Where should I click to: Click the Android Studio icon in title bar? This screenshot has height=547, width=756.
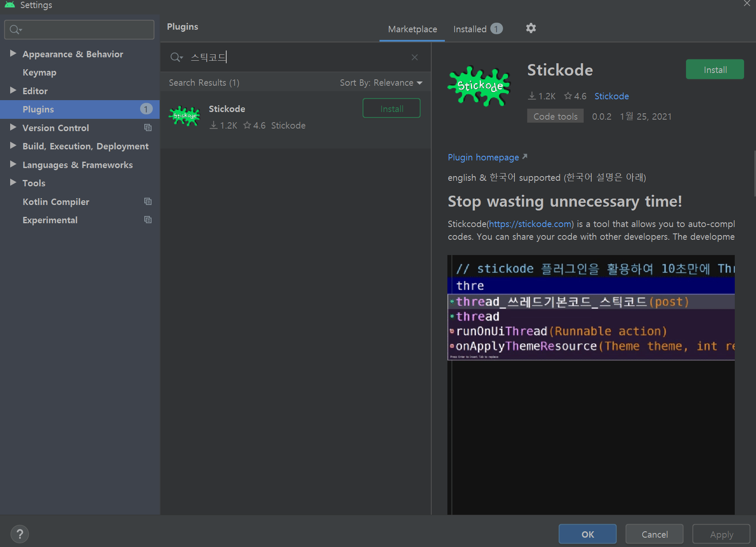point(9,5)
